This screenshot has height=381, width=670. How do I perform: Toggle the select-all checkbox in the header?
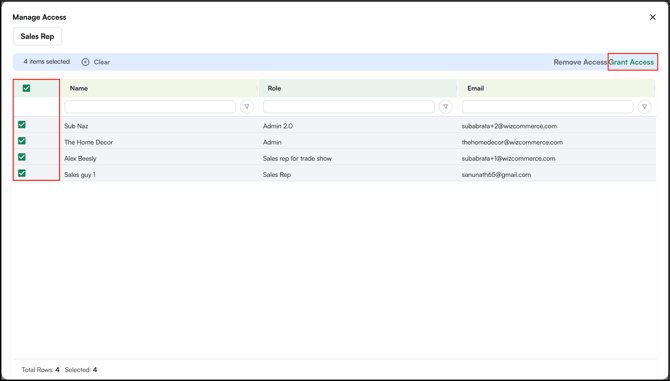tap(26, 88)
